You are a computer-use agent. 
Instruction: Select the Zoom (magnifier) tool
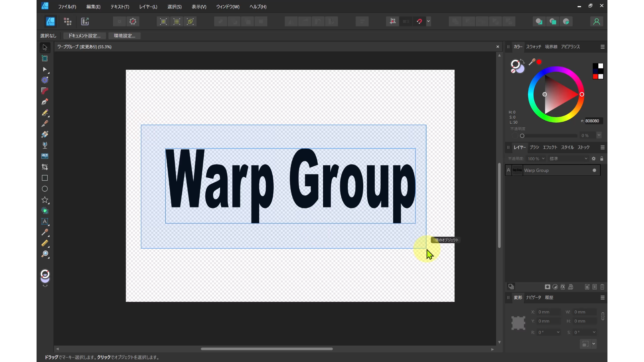tap(45, 254)
